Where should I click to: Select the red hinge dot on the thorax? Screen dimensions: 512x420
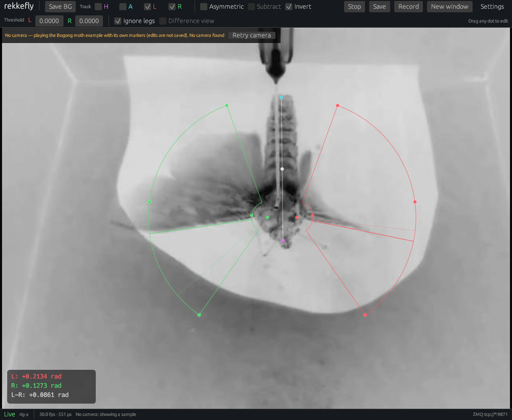tap(297, 217)
